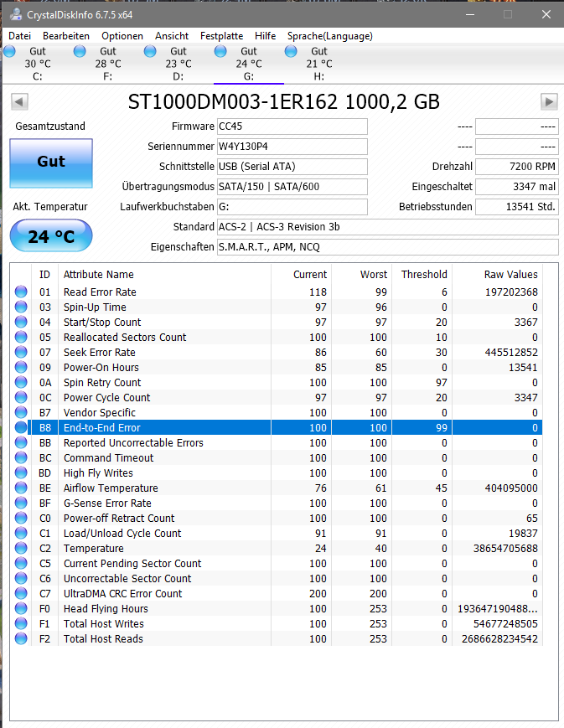Go to next disk with right arrow
The width and height of the screenshot is (564, 728).
click(x=549, y=101)
